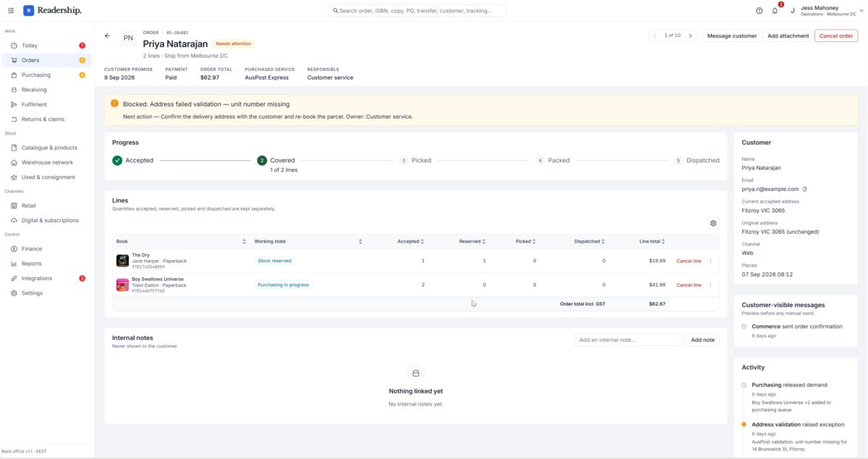Viewport: 868px width, 459px height.
Task: Sort by Accepted column
Action: (422, 241)
